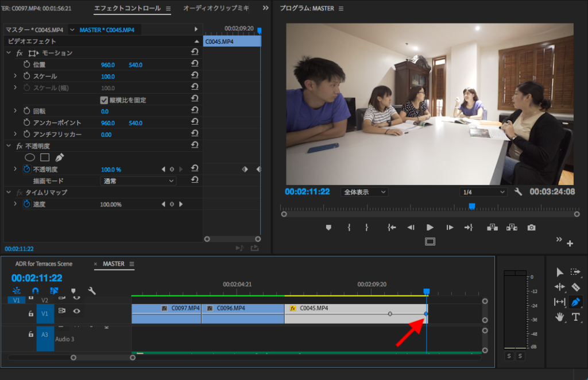Toggle the lock on track A3
The image size is (588, 380).
[x=31, y=333]
